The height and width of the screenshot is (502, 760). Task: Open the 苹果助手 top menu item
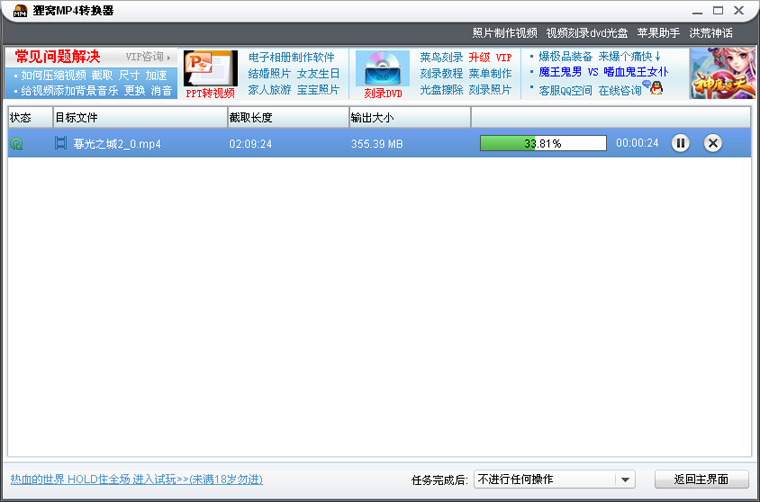pos(658,33)
